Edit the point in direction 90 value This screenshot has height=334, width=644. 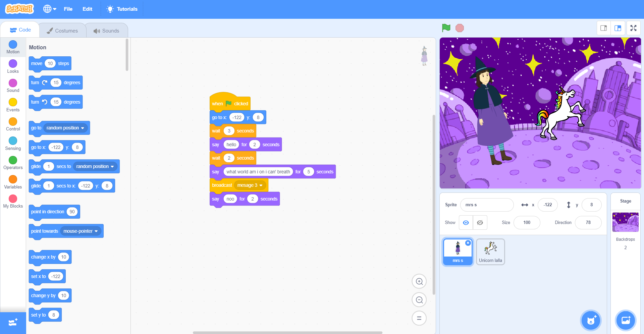(72, 212)
